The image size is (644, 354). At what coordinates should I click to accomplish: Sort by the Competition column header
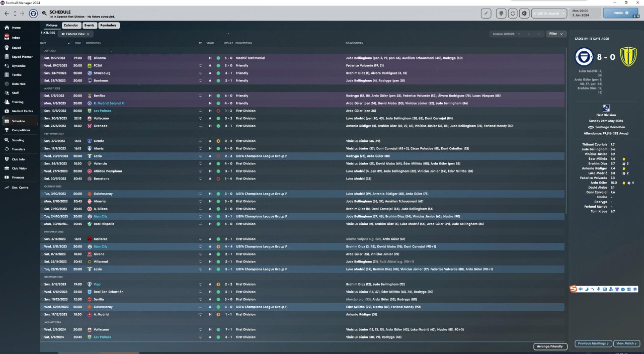[x=244, y=43]
